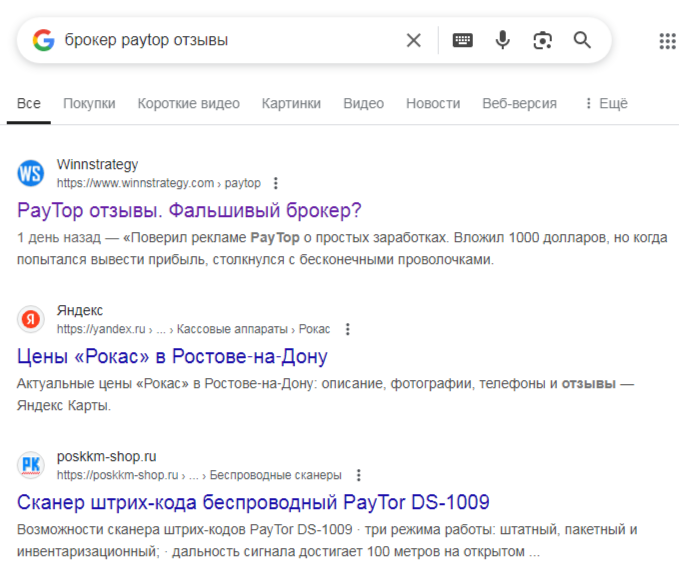Viewport: 679px width, 568px height.
Task: Go to the Новости tab
Action: 433,103
